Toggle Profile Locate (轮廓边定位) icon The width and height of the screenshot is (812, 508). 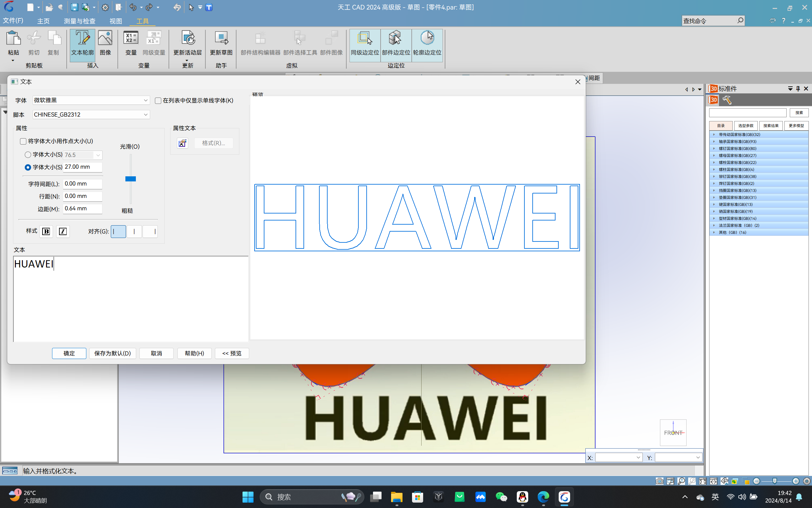(427, 45)
